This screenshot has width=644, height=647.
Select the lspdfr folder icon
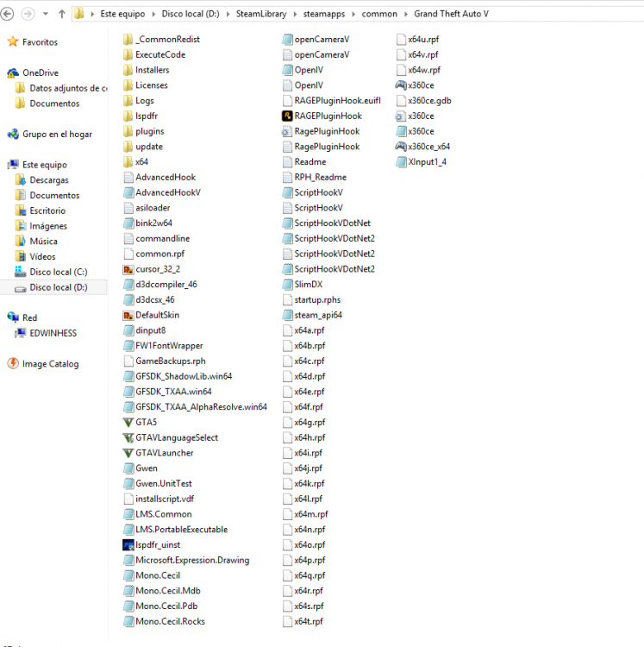point(128,116)
